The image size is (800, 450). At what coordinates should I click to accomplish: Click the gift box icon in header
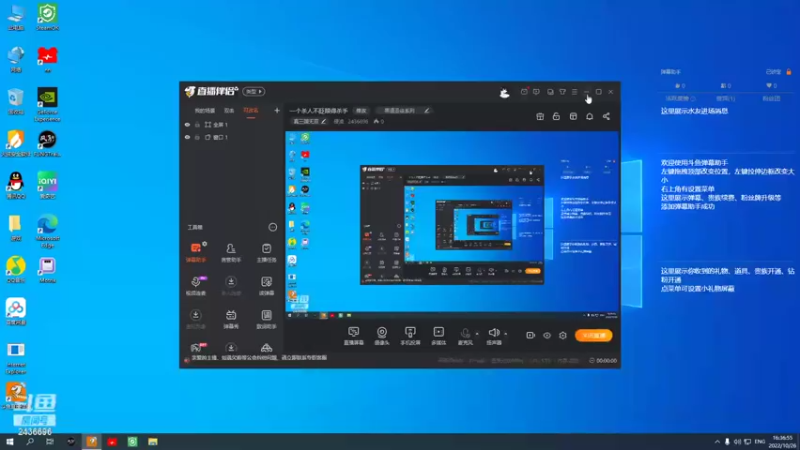pos(540,116)
